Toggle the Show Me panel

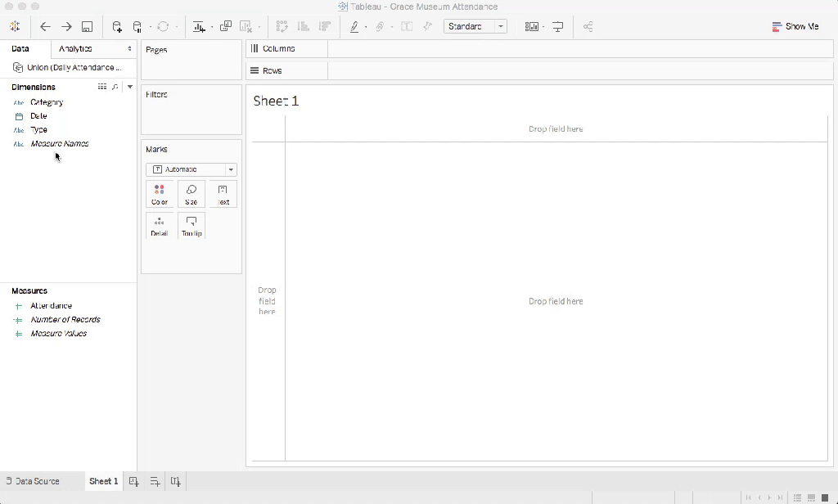795,27
